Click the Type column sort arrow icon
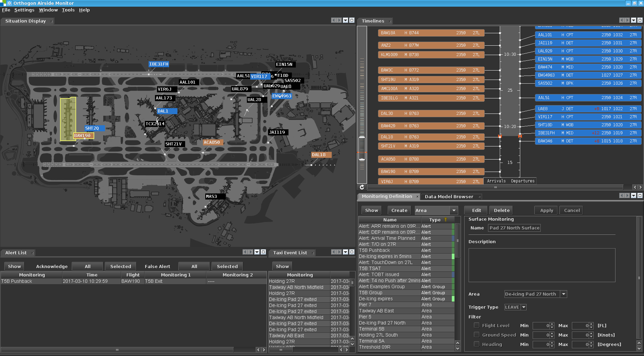This screenshot has height=356, width=644. pos(446,220)
